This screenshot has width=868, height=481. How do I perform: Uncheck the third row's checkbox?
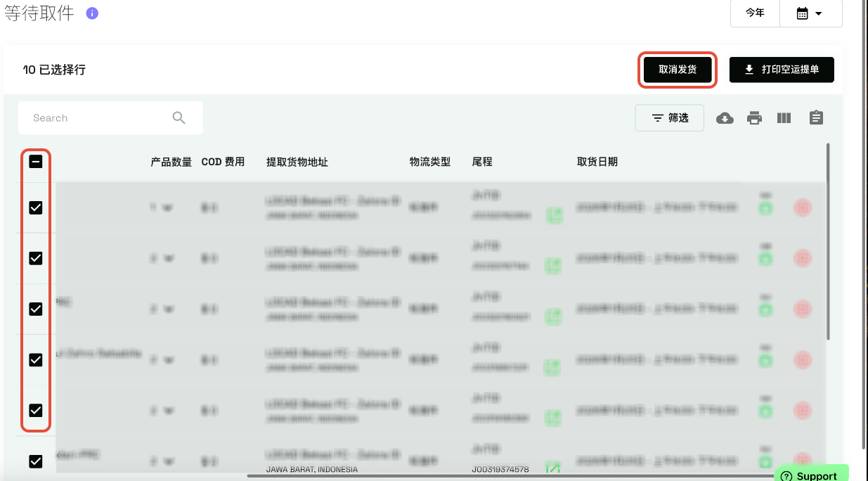pyautogui.click(x=36, y=309)
